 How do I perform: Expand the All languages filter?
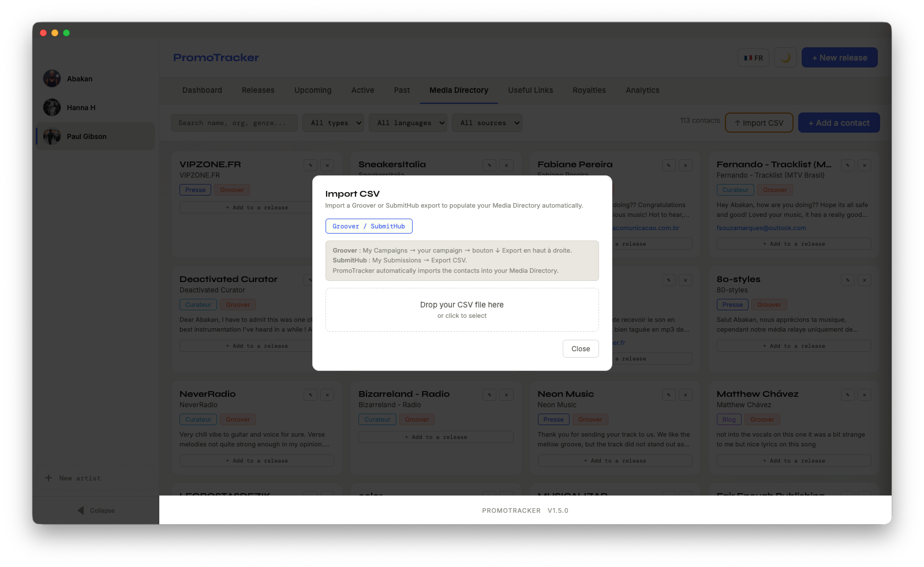407,123
